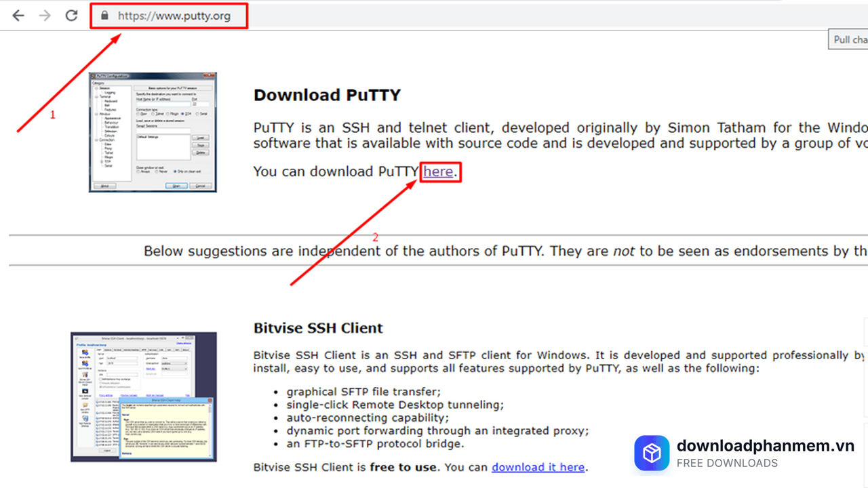Click the downloadphanmem.vn cube logo
This screenshot has width=868, height=488.
pos(652,453)
